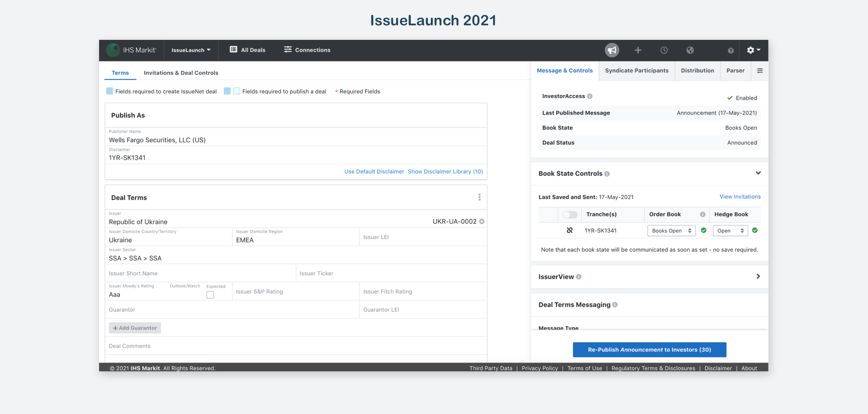
Task: Click the Issuer S&P Rating field
Action: coord(295,291)
